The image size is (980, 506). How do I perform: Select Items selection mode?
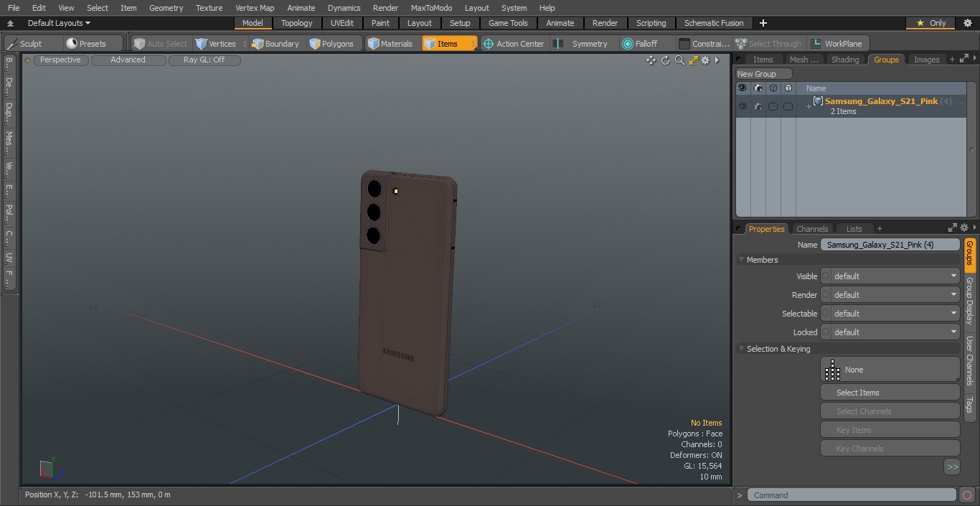449,44
